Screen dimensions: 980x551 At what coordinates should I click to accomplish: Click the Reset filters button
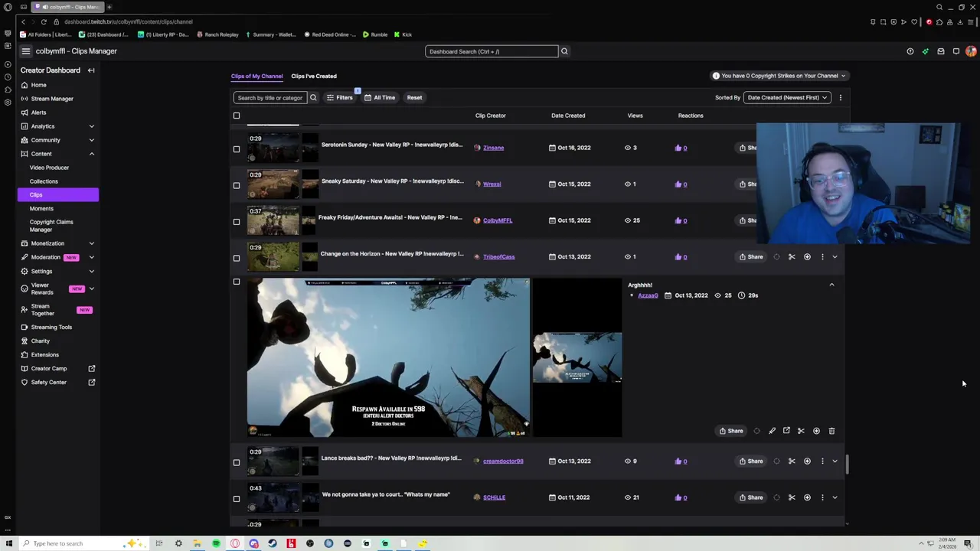point(414,97)
